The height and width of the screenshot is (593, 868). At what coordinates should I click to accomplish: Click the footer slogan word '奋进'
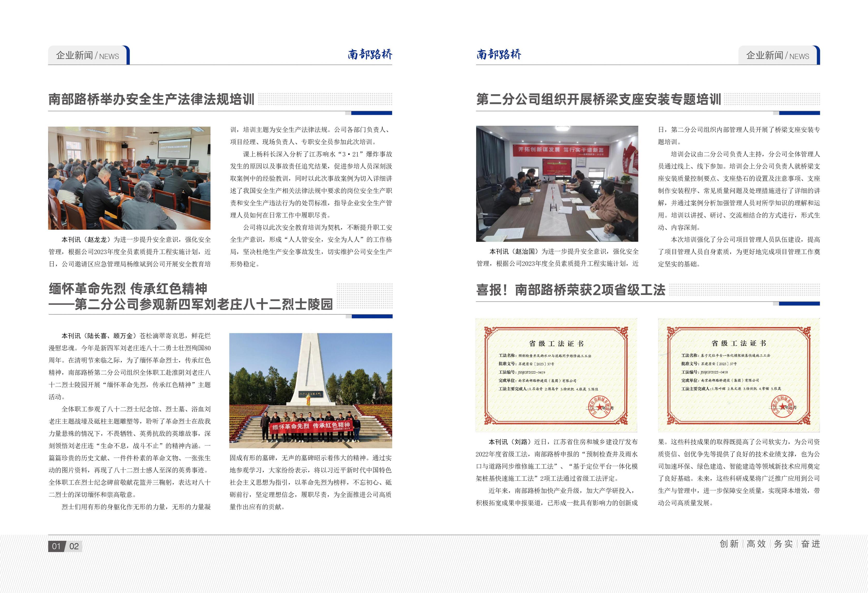click(811, 544)
